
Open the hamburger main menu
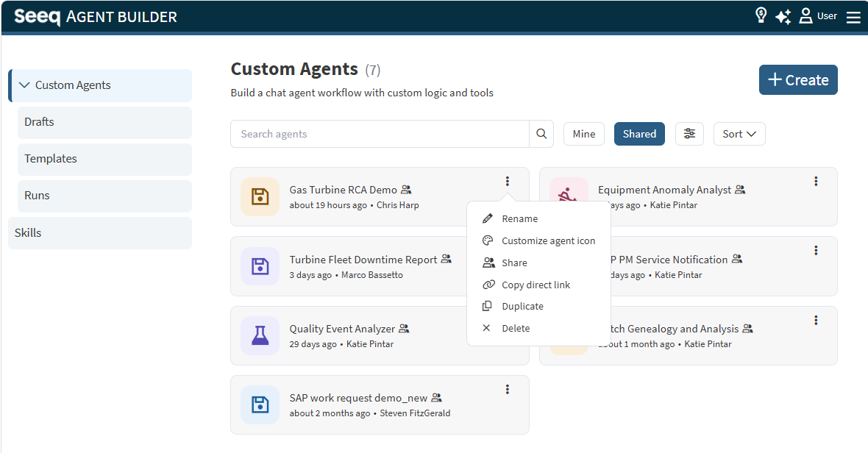pos(853,17)
